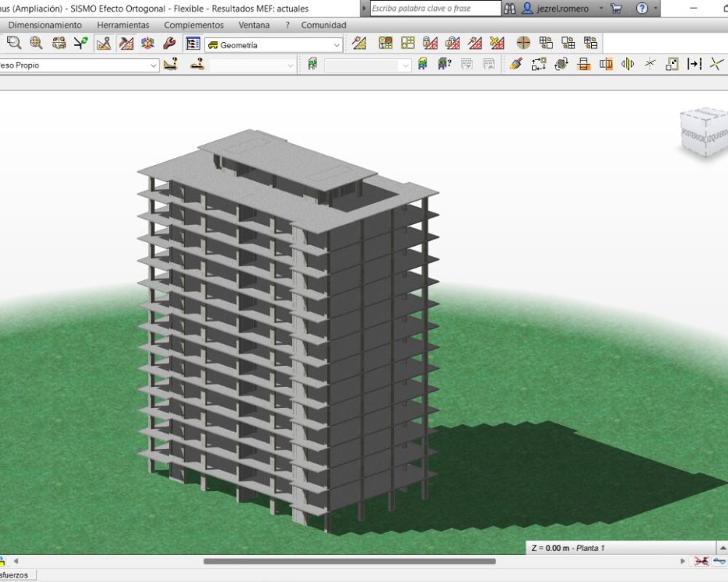Toggle the layout list icon beside Geometría
The image size is (728, 582).
pos(193,44)
